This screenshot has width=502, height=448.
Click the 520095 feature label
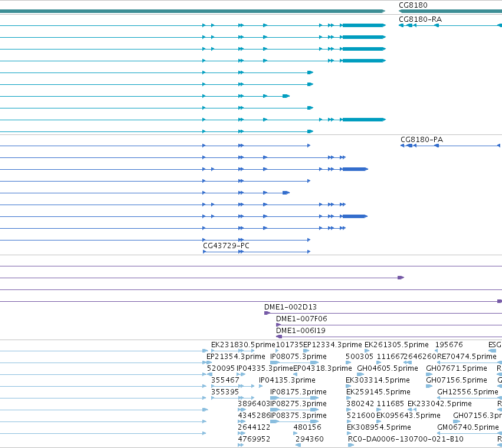[221, 368]
